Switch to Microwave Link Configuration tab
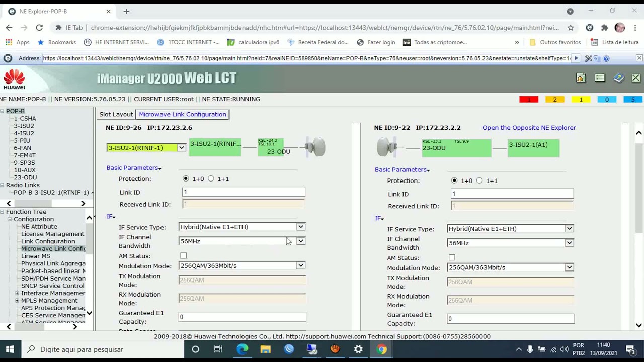The width and height of the screenshot is (644, 362). pyautogui.click(x=183, y=114)
